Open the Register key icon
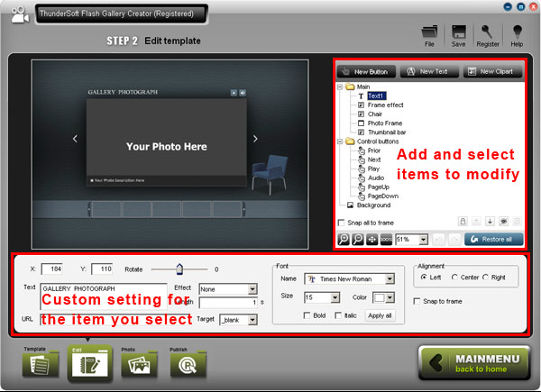This screenshot has width=541, height=392. pyautogui.click(x=490, y=32)
